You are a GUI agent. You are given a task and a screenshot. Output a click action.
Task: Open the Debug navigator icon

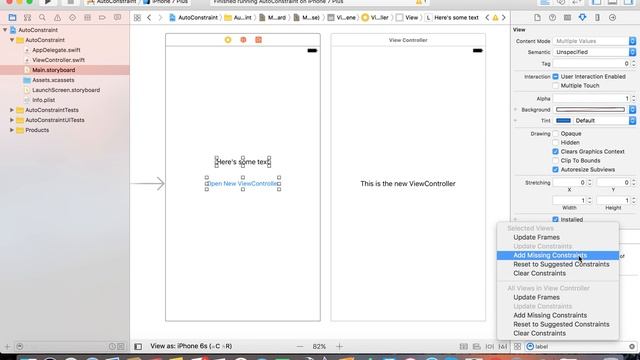point(87,18)
